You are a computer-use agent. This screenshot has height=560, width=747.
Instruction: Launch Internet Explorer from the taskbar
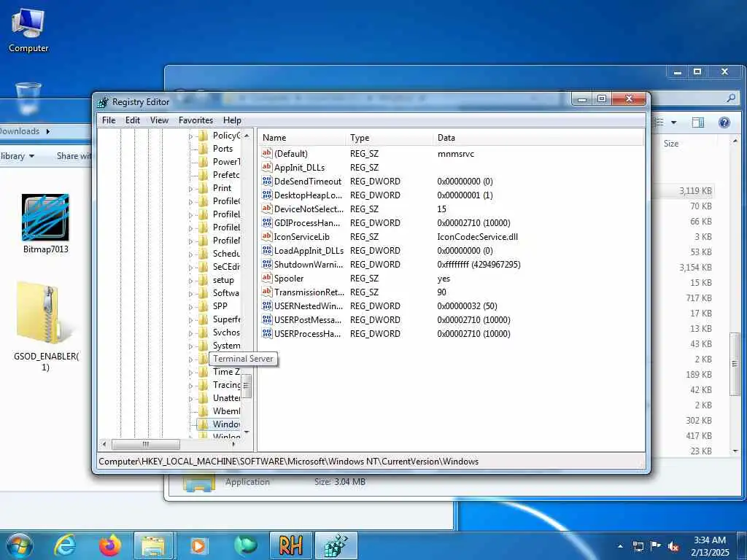point(65,545)
